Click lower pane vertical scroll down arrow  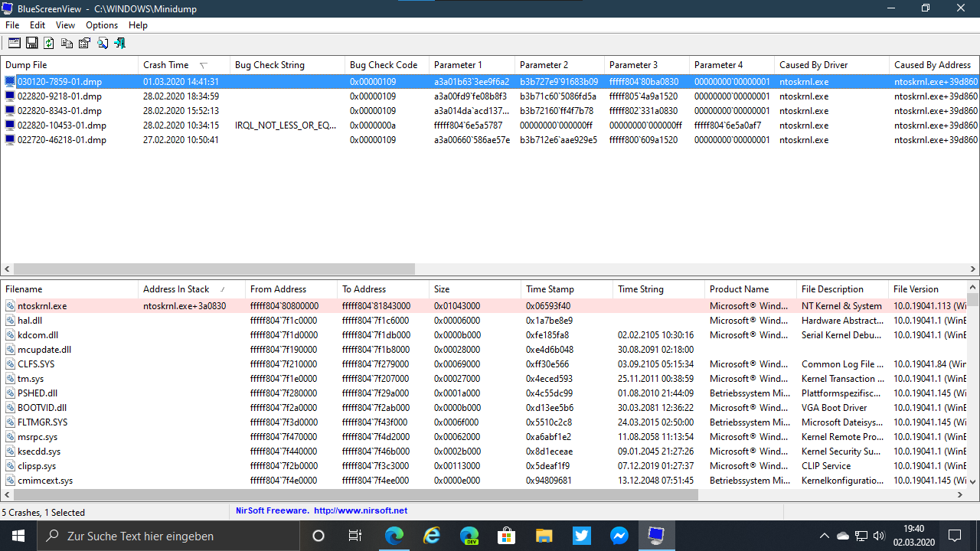coord(973,482)
